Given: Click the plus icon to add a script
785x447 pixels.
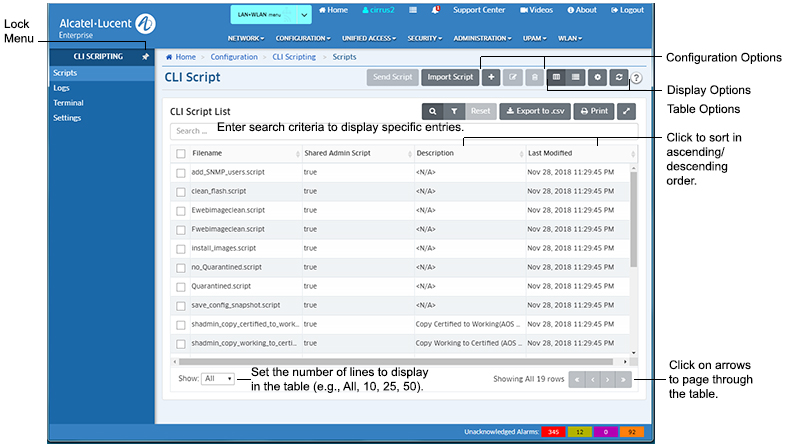Looking at the screenshot, I should [x=491, y=77].
